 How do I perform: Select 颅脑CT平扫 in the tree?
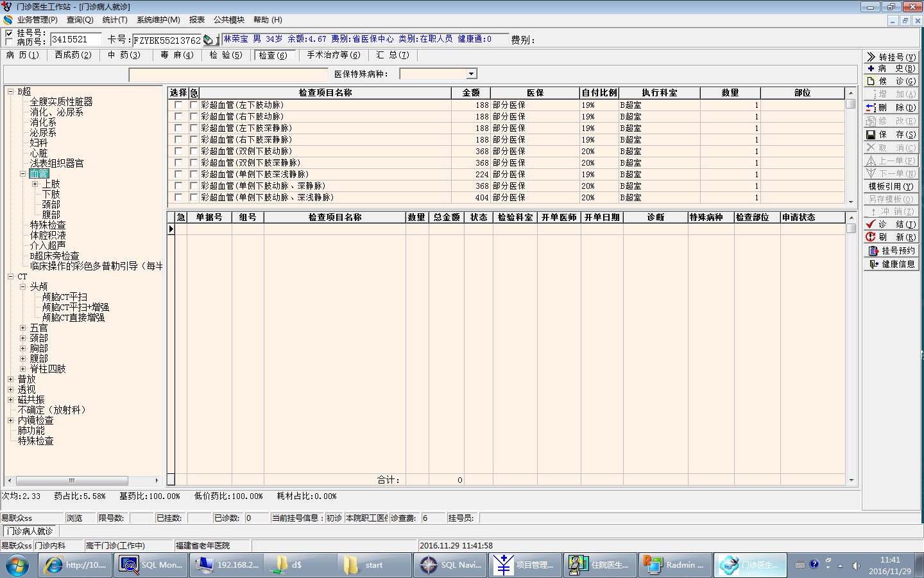click(65, 297)
